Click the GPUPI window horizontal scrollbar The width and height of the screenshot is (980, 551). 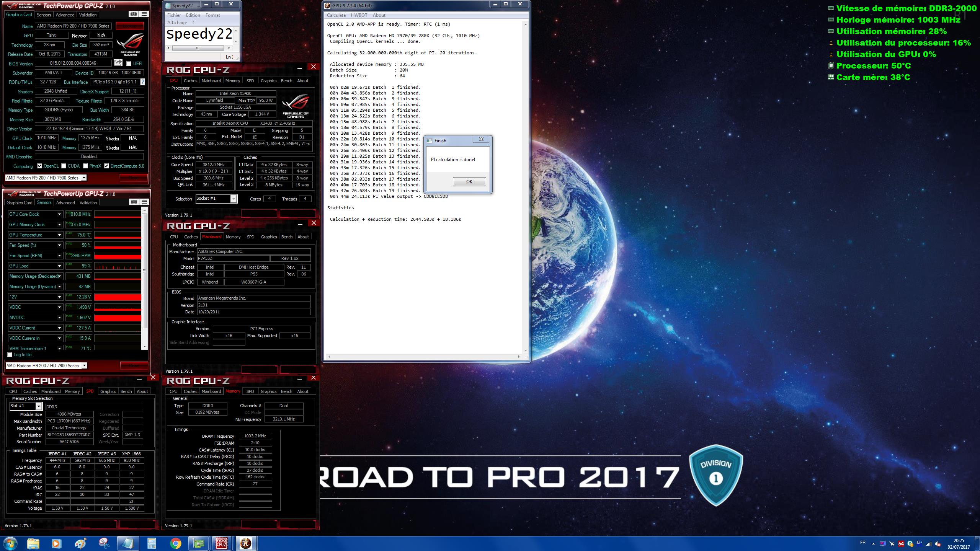tap(424, 357)
